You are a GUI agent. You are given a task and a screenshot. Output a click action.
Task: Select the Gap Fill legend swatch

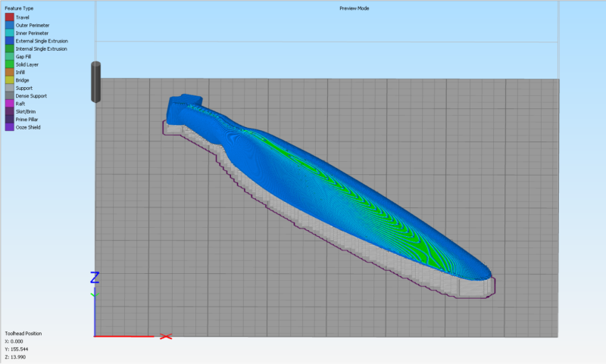[9, 57]
